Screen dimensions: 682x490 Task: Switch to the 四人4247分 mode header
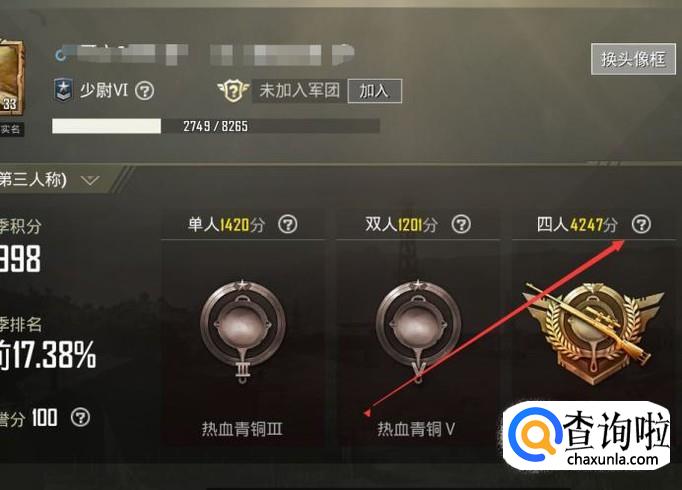coord(577,225)
